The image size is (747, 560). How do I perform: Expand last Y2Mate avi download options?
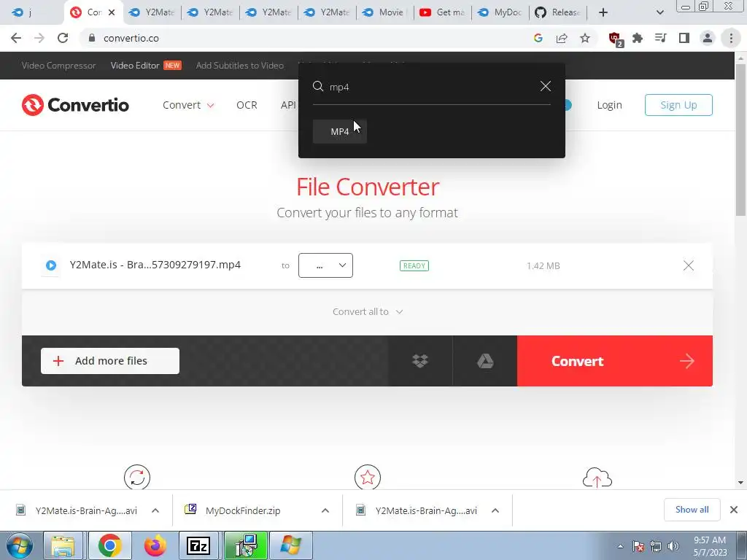click(x=495, y=510)
